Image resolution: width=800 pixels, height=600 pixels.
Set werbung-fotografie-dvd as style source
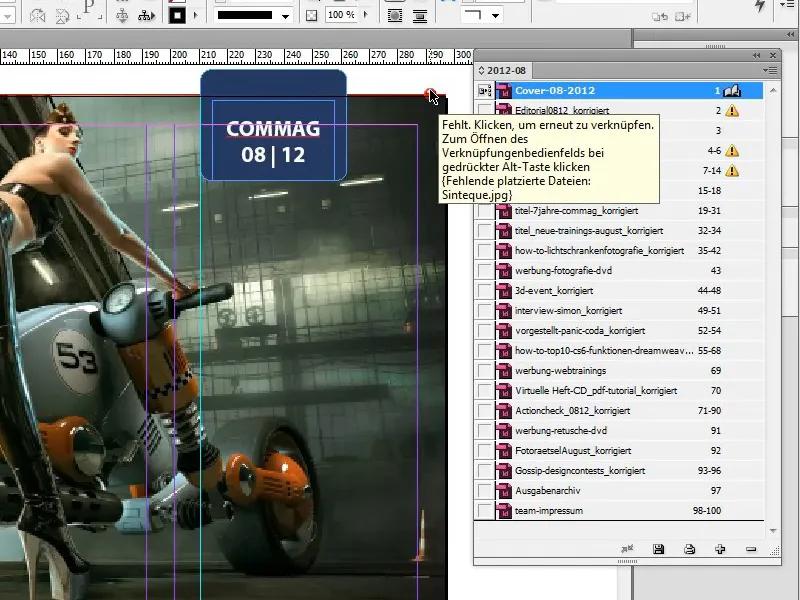(484, 270)
